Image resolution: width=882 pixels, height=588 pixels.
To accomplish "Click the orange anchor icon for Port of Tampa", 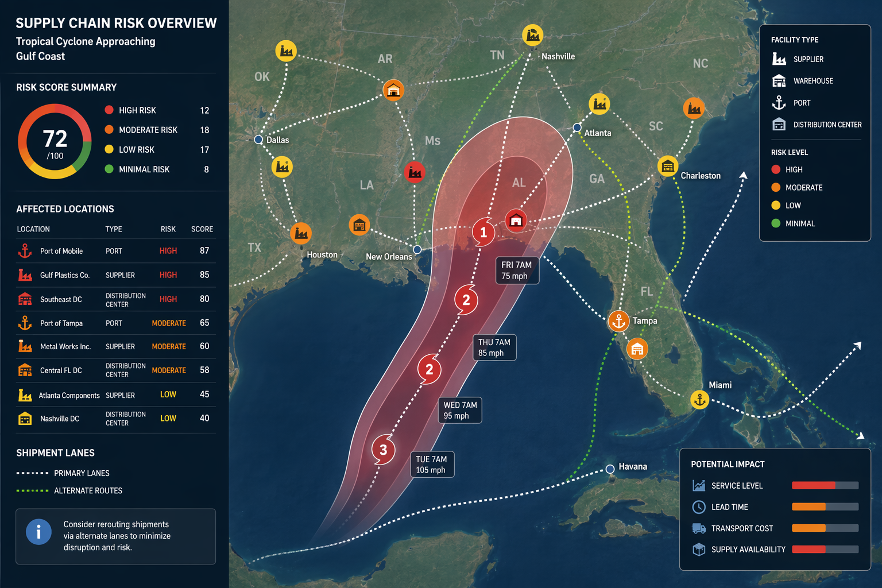I will point(25,323).
